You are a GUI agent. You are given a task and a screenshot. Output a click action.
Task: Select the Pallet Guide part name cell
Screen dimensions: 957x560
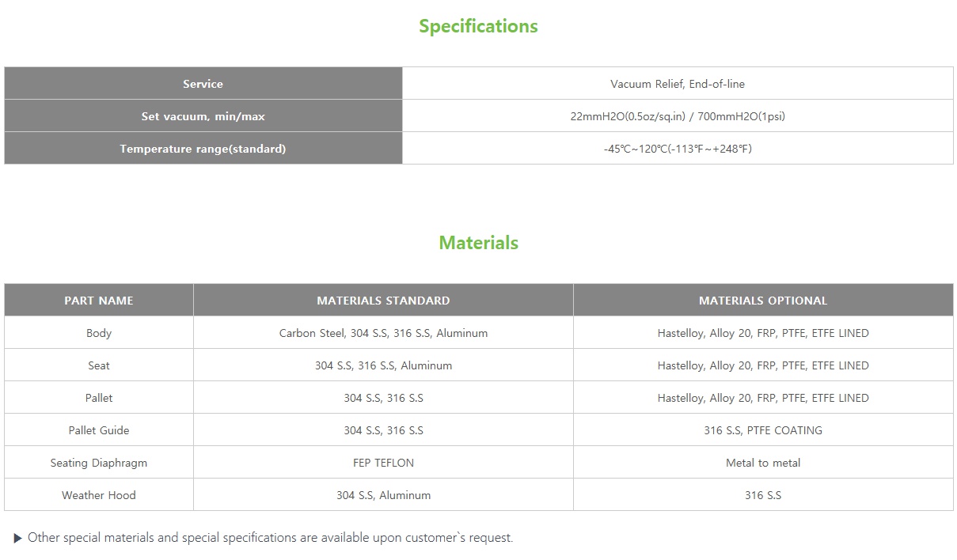coord(99,430)
